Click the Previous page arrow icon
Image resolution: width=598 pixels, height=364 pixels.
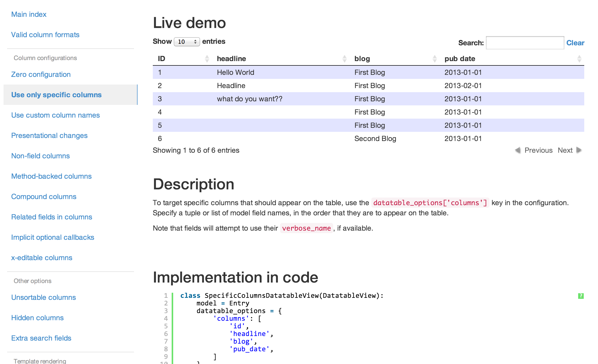pos(518,150)
